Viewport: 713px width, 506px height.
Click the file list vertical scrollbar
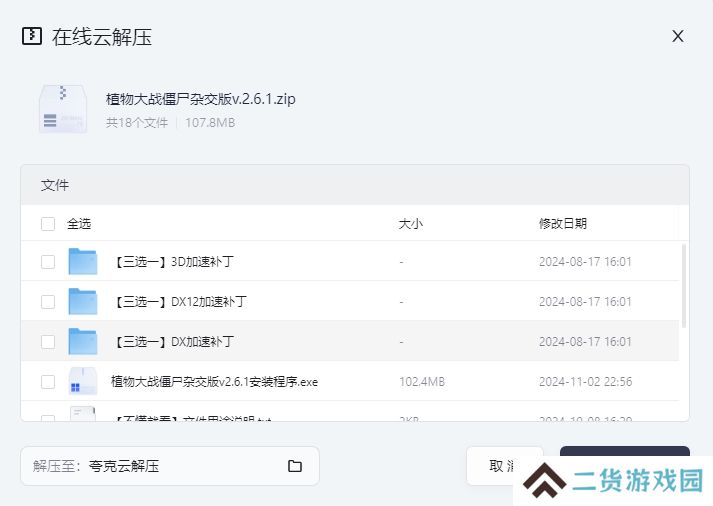click(684, 286)
